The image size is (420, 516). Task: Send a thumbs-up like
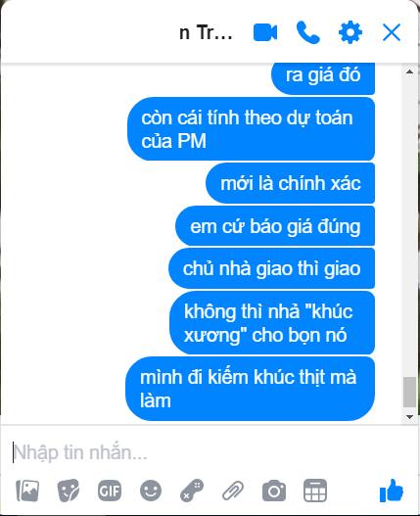[x=392, y=491]
